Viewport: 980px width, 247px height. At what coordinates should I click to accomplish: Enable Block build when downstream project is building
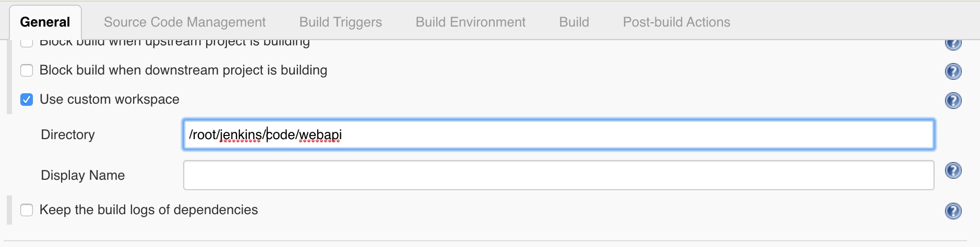27,70
